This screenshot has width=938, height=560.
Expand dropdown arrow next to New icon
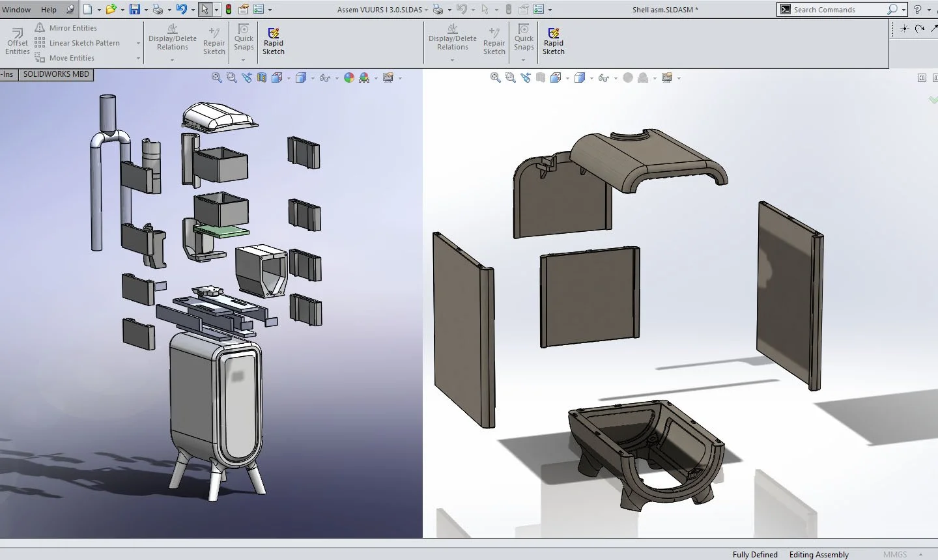pos(99,10)
